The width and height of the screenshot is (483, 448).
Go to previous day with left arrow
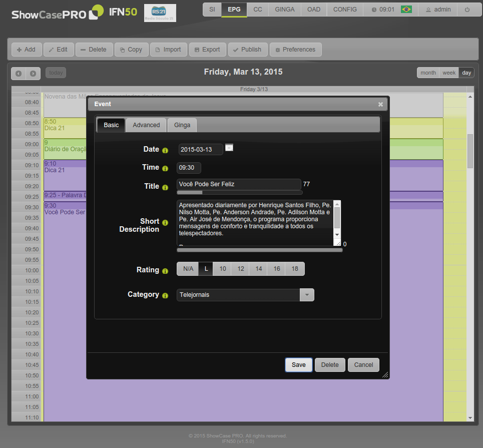click(x=19, y=74)
